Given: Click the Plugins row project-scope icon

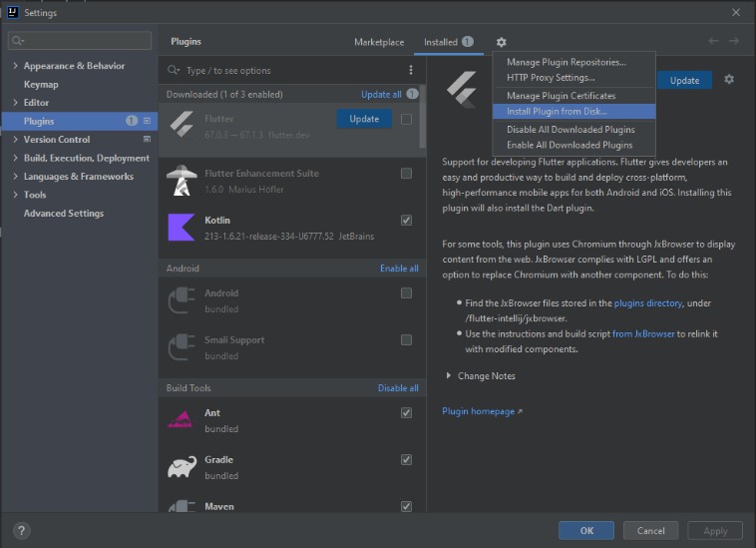Looking at the screenshot, I should tap(147, 121).
